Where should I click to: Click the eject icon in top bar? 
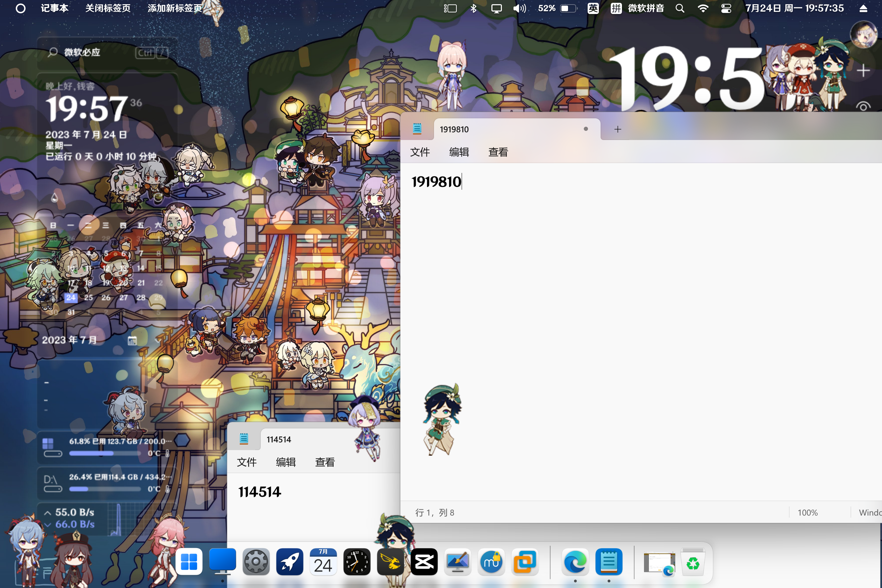(x=863, y=8)
